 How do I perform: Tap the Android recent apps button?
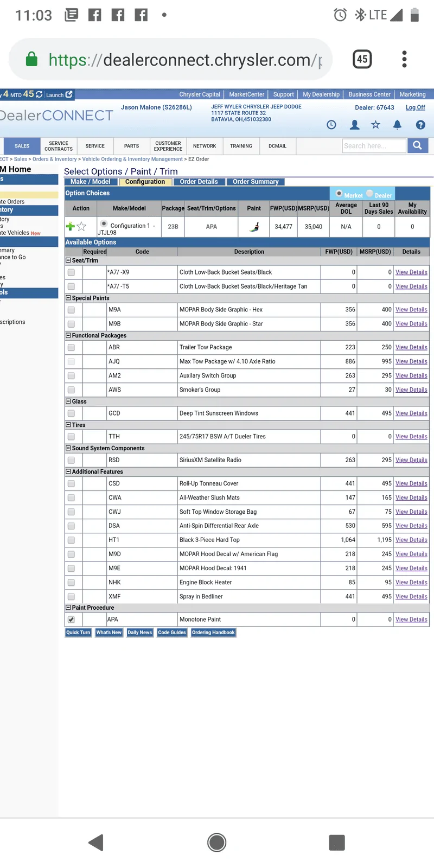pos(337,843)
